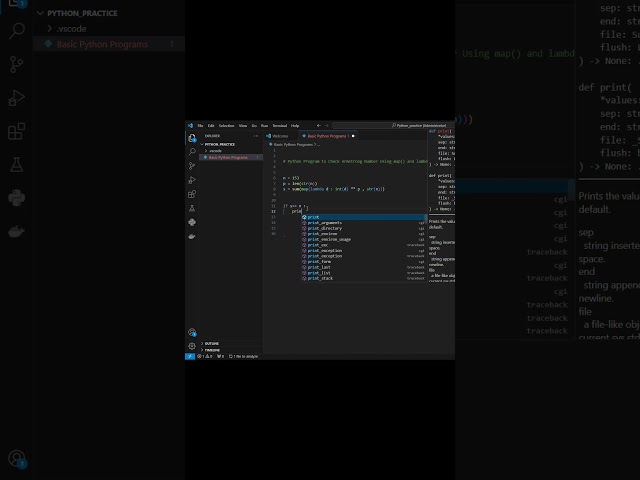Image resolution: width=640 pixels, height=480 pixels.
Task: Place cursor on line 12 after 'prin'
Action: (302, 211)
